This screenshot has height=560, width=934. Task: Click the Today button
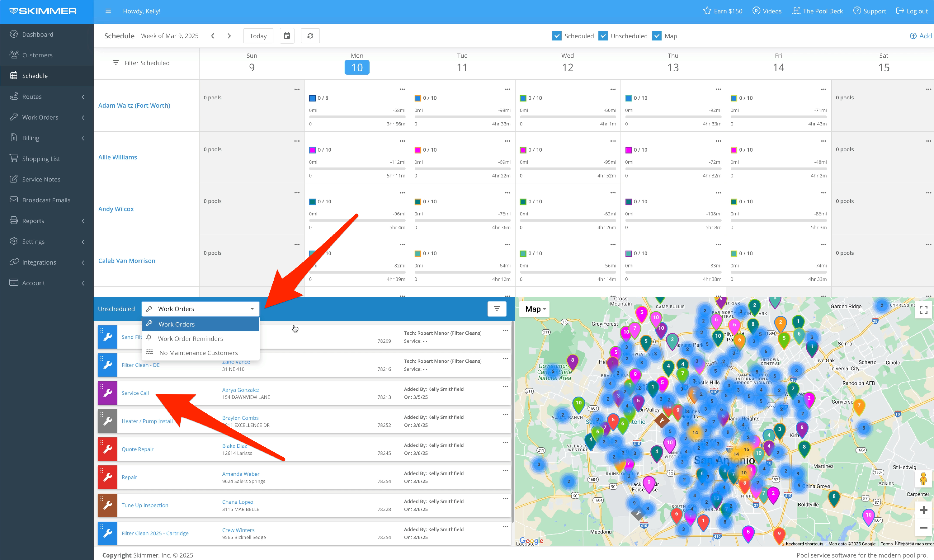258,36
